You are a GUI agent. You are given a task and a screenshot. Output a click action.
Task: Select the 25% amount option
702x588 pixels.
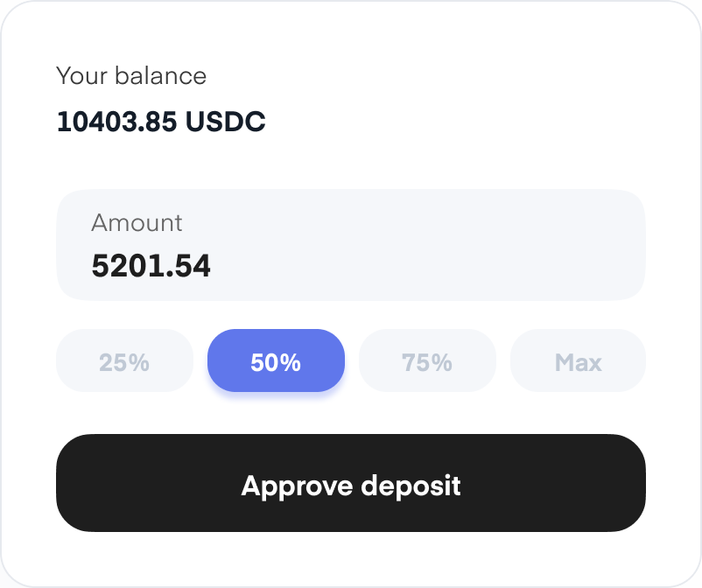tap(124, 361)
